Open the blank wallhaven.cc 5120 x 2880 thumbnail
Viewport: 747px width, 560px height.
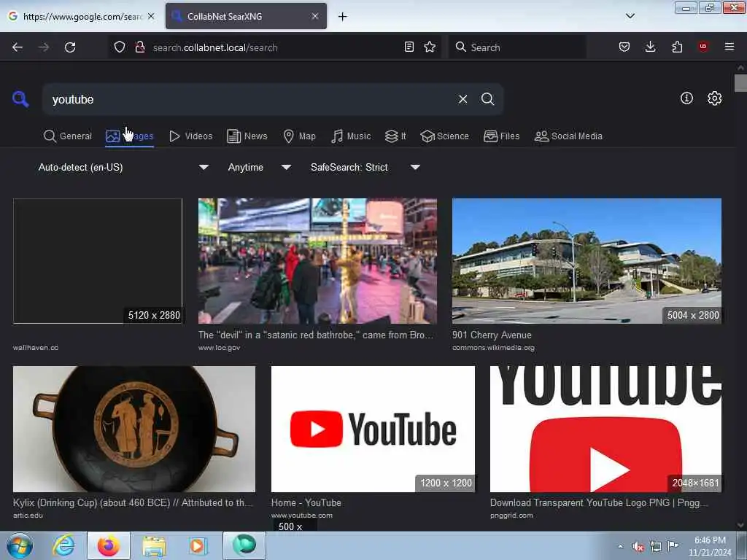98,261
